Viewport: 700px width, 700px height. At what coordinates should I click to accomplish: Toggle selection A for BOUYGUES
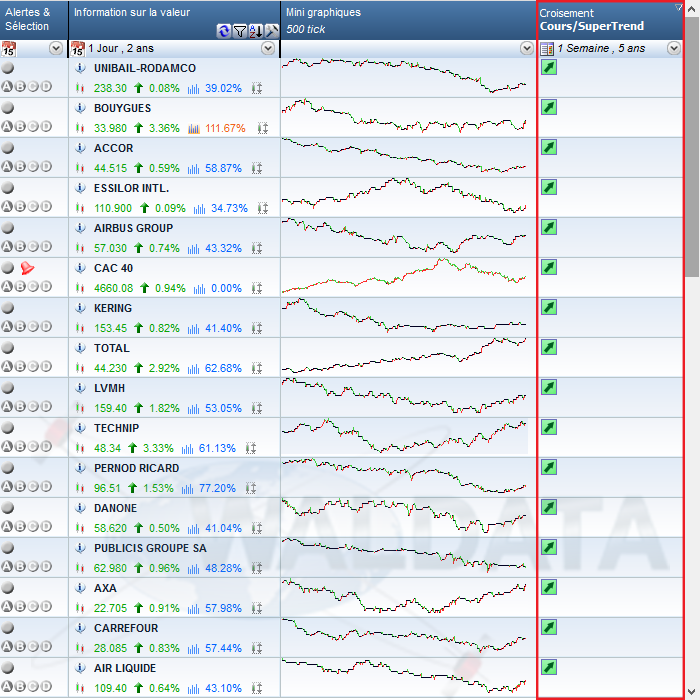point(7,126)
